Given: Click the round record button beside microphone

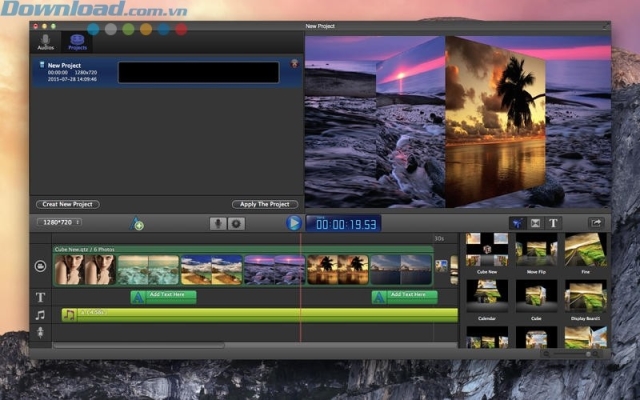Looking at the screenshot, I should coord(236,223).
